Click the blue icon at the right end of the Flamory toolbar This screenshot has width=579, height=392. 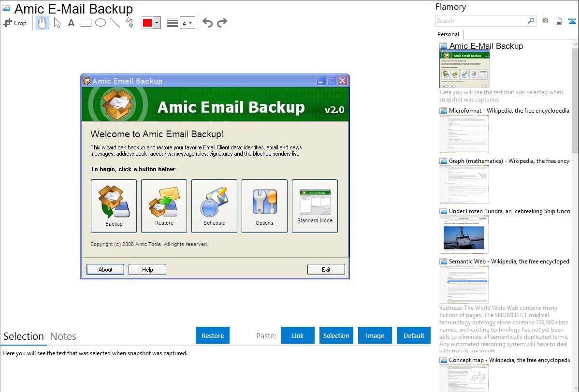[x=572, y=21]
